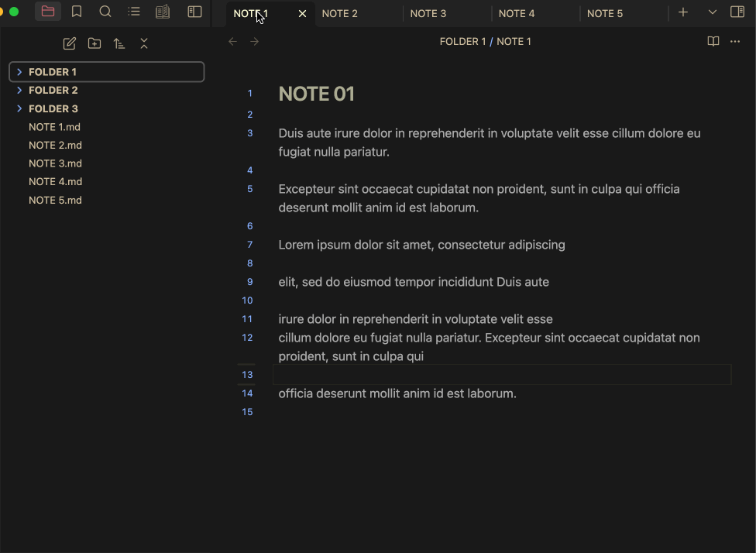Click line number 15 in gutter
Screen dimensions: 756x553
[x=247, y=412]
